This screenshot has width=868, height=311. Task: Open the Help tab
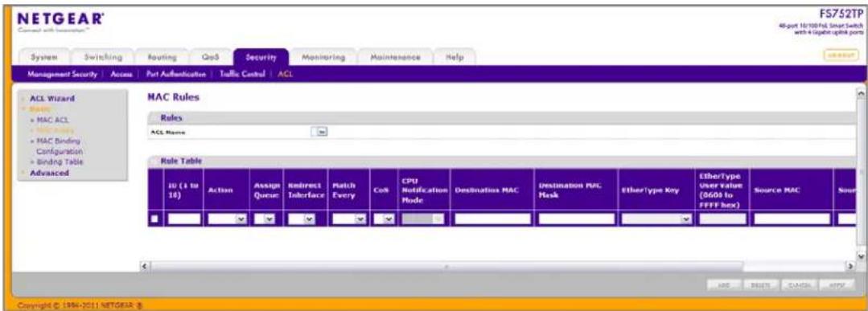454,58
